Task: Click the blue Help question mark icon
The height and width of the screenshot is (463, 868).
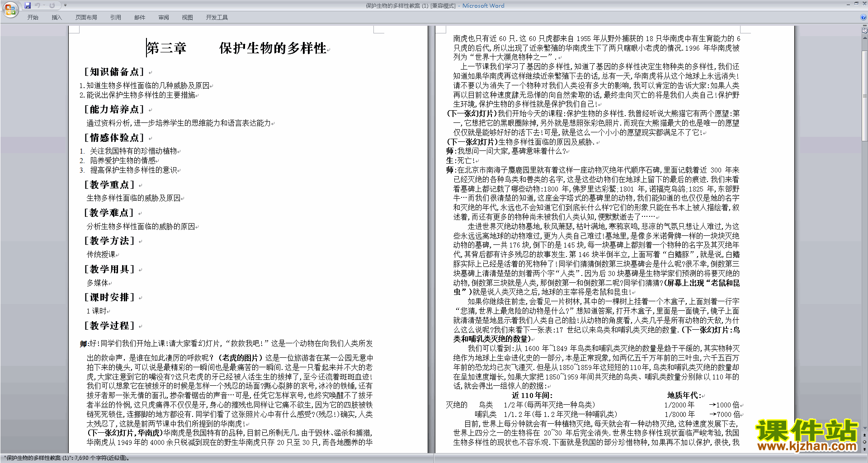Action: click(863, 17)
